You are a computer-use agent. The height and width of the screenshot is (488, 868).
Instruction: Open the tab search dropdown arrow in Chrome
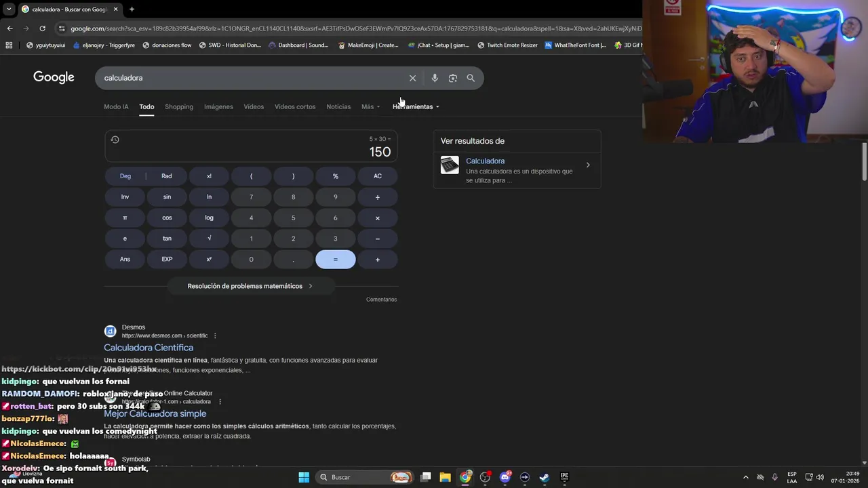click(9, 9)
